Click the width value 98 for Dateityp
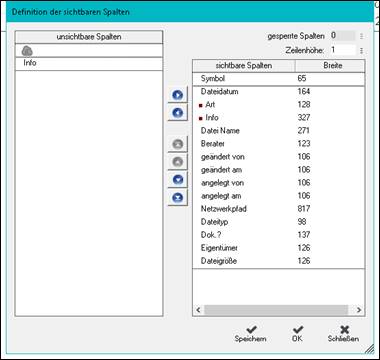 click(x=302, y=222)
